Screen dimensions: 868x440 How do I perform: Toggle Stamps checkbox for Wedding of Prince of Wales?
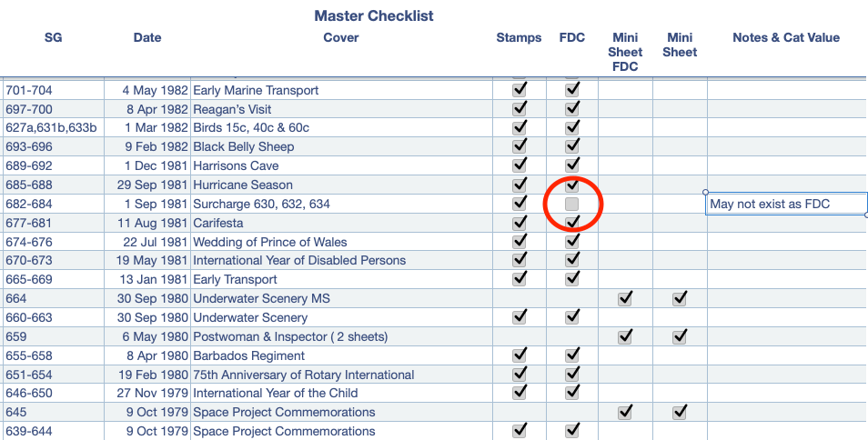coord(520,242)
